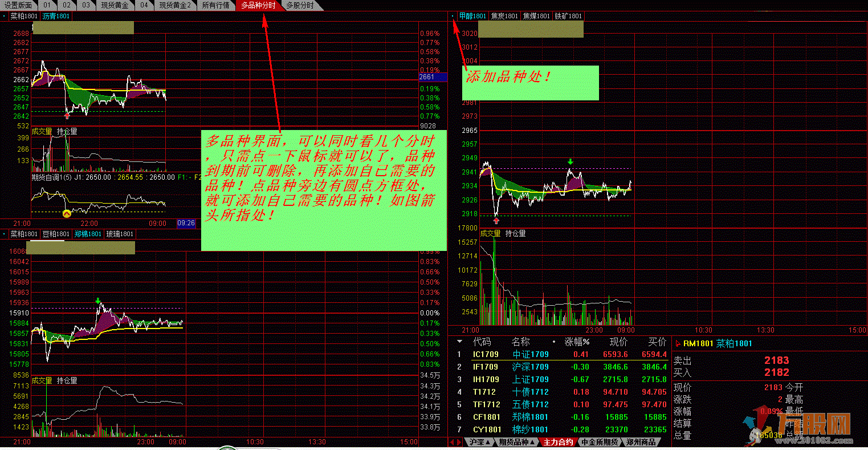This screenshot has height=450, width=868.
Task: Open the 现货黄金 tab
Action: pos(115,5)
